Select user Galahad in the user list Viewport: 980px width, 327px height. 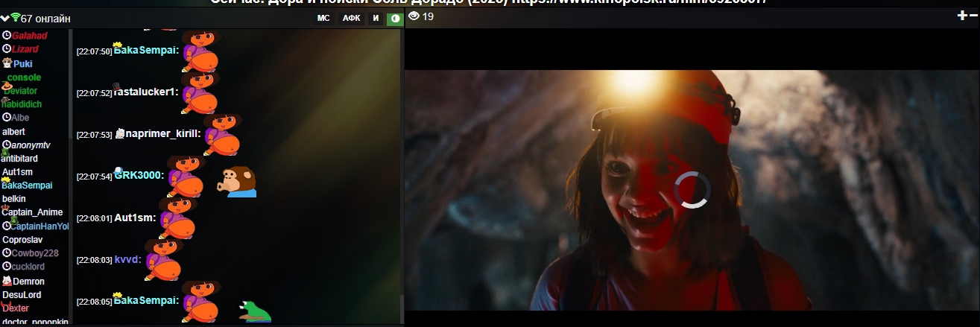coord(29,36)
